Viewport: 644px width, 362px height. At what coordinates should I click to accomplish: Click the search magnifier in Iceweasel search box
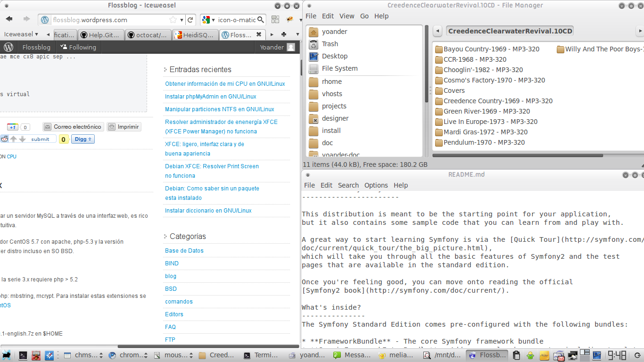pyautogui.click(x=261, y=20)
